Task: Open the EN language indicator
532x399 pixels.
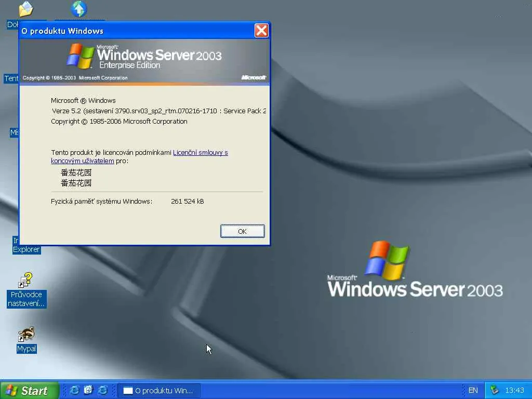Action: pos(473,391)
